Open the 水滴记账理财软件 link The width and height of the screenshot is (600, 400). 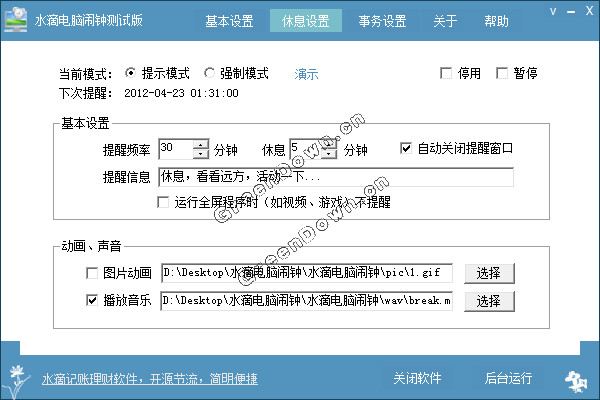tap(150, 379)
